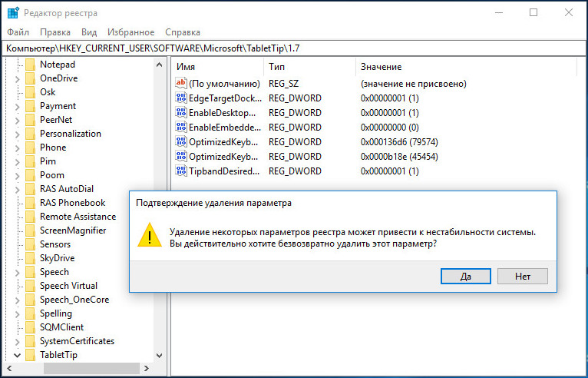This screenshot has width=588, height=378.
Task: Click the folder icon of Personalization key
Action: tap(31, 134)
